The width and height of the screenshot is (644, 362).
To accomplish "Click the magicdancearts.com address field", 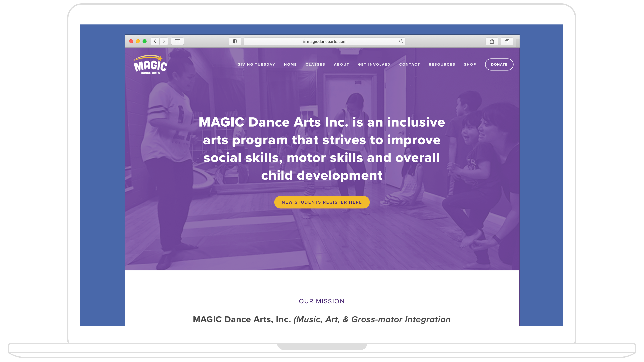I will coord(324,41).
